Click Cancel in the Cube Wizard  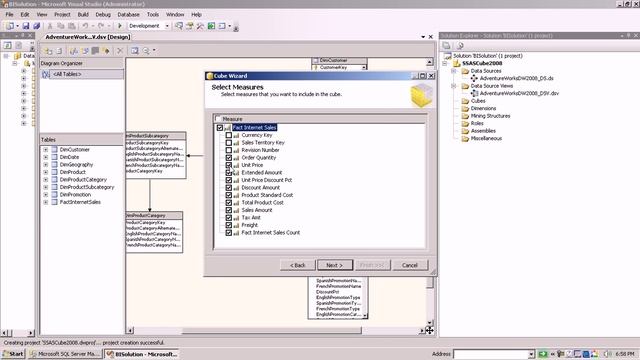[x=410, y=265]
